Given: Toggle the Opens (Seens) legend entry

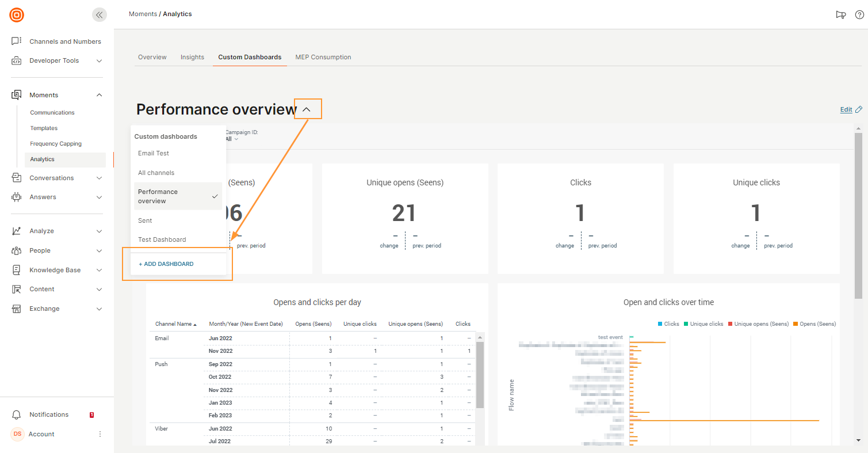Looking at the screenshot, I should pyautogui.click(x=814, y=324).
